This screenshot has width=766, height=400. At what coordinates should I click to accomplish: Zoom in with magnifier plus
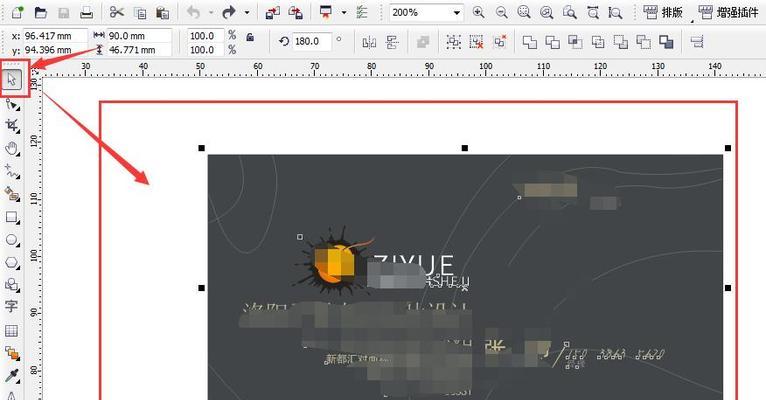pyautogui.click(x=479, y=12)
